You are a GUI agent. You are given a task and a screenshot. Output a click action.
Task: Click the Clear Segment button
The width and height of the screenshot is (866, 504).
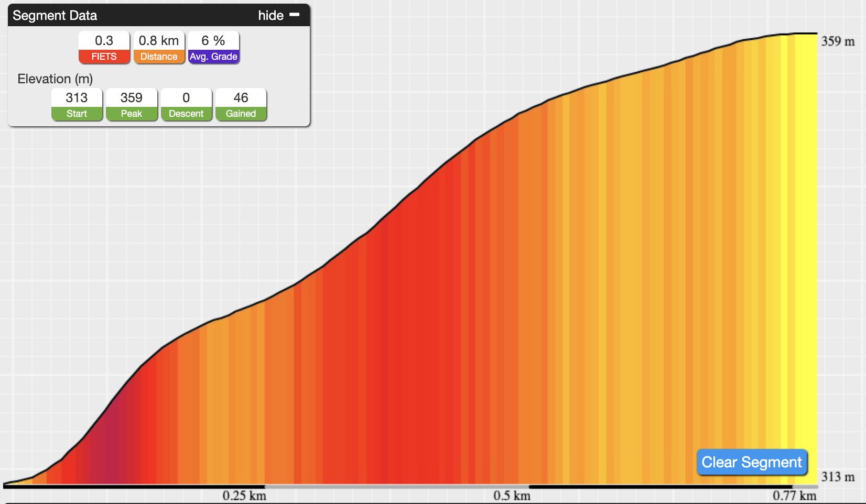752,462
